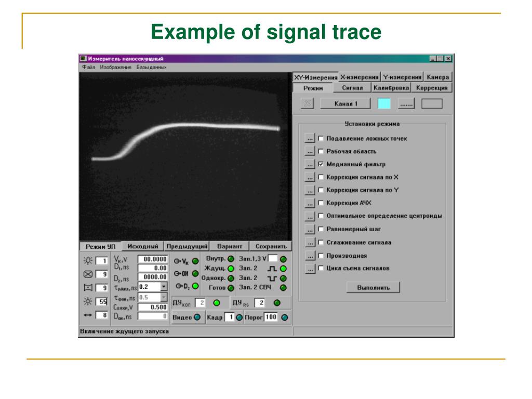Click the Предыдущий button

[187, 246]
